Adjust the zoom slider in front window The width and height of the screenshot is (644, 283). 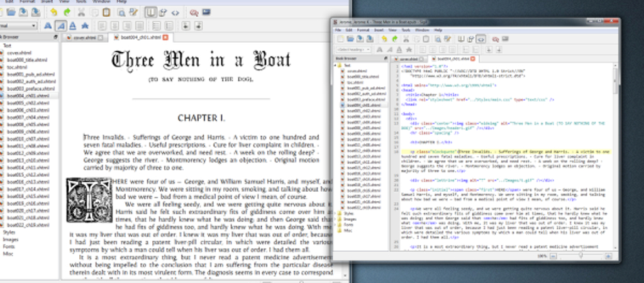pyautogui.click(x=580, y=256)
